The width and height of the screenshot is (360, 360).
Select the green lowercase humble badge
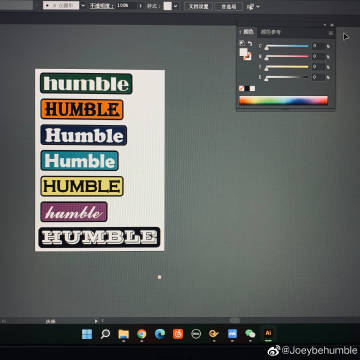[x=86, y=84]
